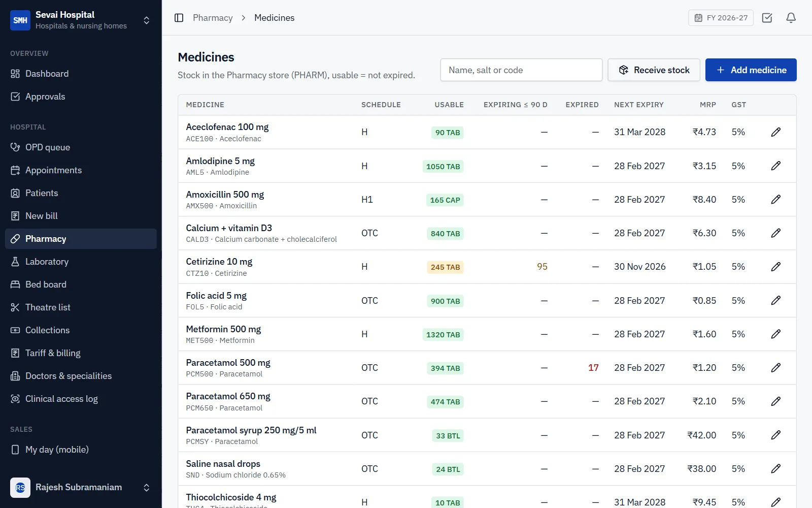The image size is (812, 508).
Task: Open the tasks checkbox icon in header
Action: tap(767, 18)
